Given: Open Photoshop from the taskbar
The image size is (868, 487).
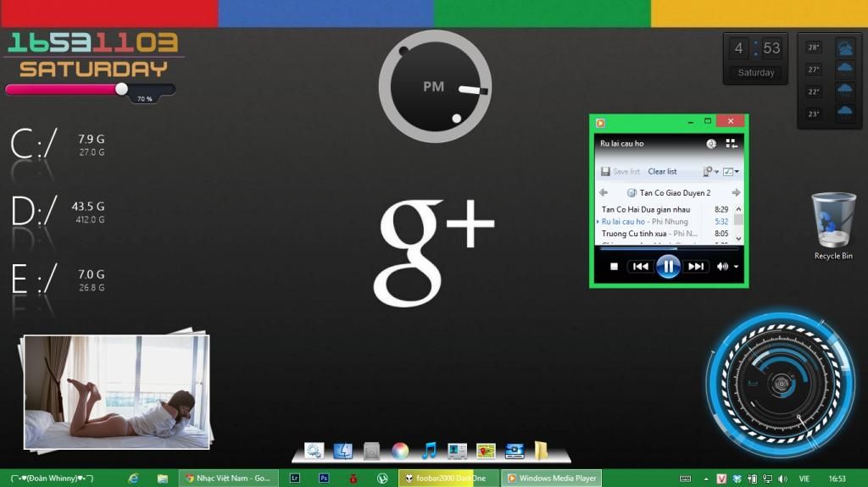Looking at the screenshot, I should [x=324, y=479].
